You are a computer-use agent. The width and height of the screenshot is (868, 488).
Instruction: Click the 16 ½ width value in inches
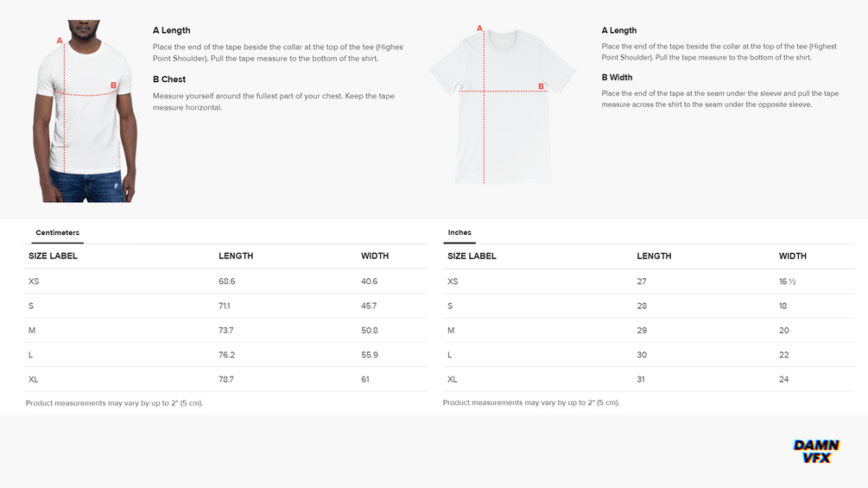[788, 282]
